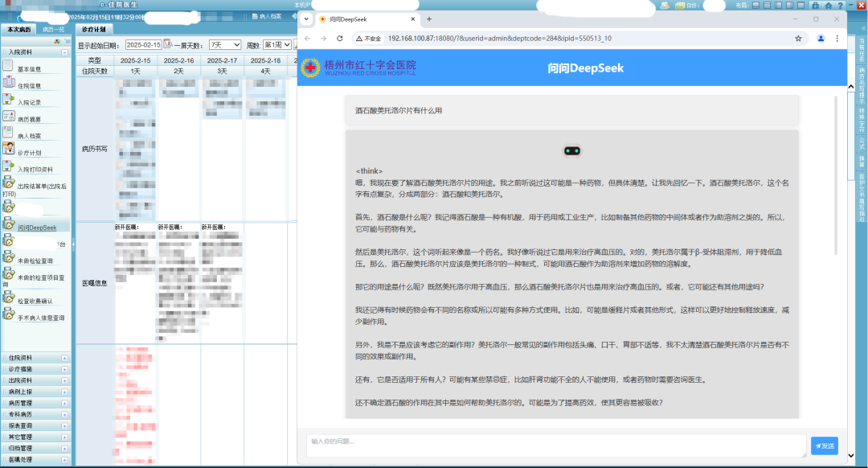Click the 医嘱信息 row label
Viewport: 868px width, 468px height.
click(95, 283)
